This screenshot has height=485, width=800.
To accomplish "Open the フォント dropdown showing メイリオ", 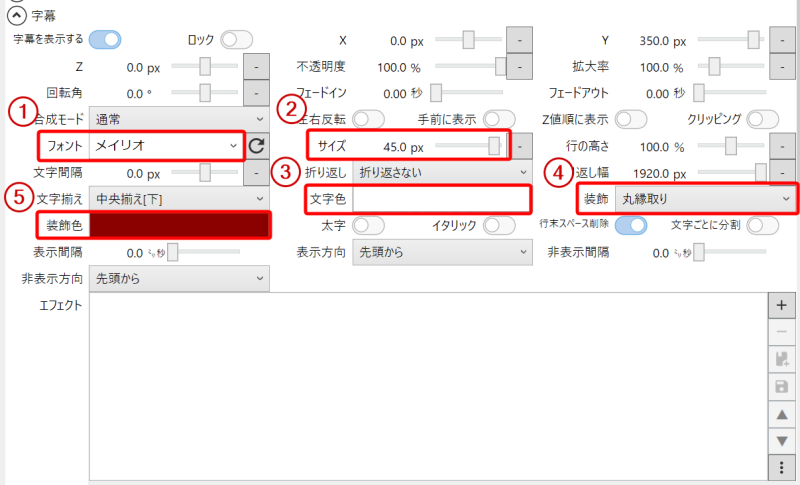I will click(165, 146).
